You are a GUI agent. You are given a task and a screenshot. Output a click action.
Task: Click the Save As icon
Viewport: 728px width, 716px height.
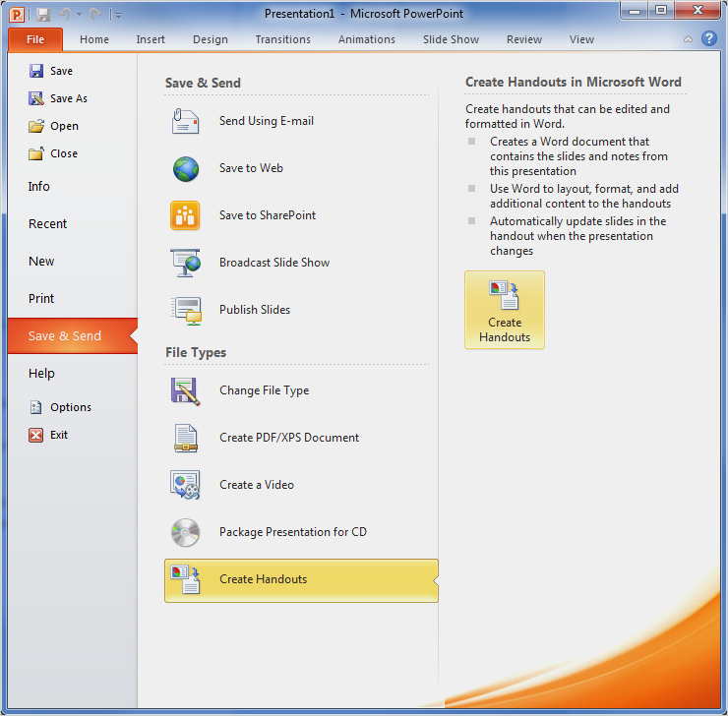[35, 98]
